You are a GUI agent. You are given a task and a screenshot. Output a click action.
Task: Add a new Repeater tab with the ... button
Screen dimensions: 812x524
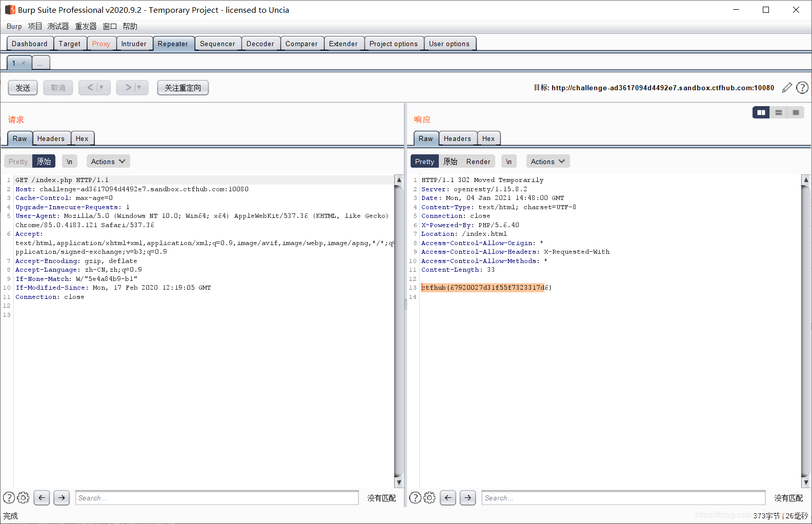(x=40, y=63)
